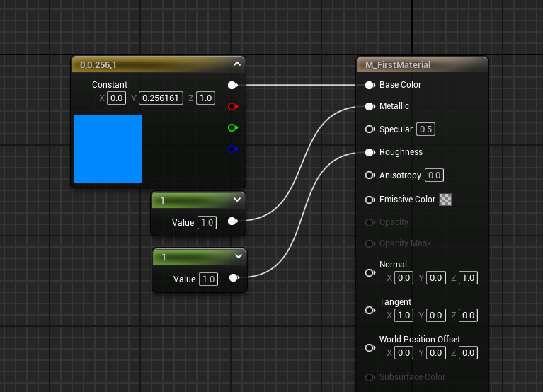Viewport: 543px width, 392px height.
Task: Click the red channel output pin
Action: pyautogui.click(x=233, y=107)
